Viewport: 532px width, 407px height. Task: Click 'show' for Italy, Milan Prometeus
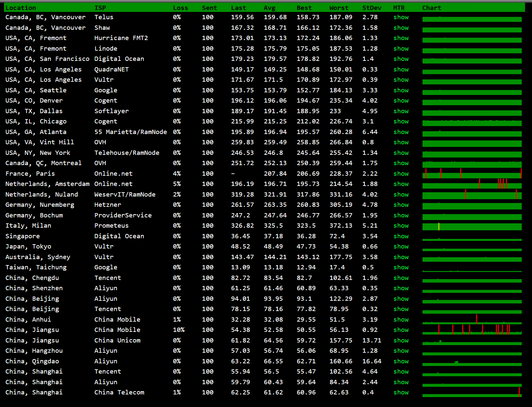(x=401, y=226)
